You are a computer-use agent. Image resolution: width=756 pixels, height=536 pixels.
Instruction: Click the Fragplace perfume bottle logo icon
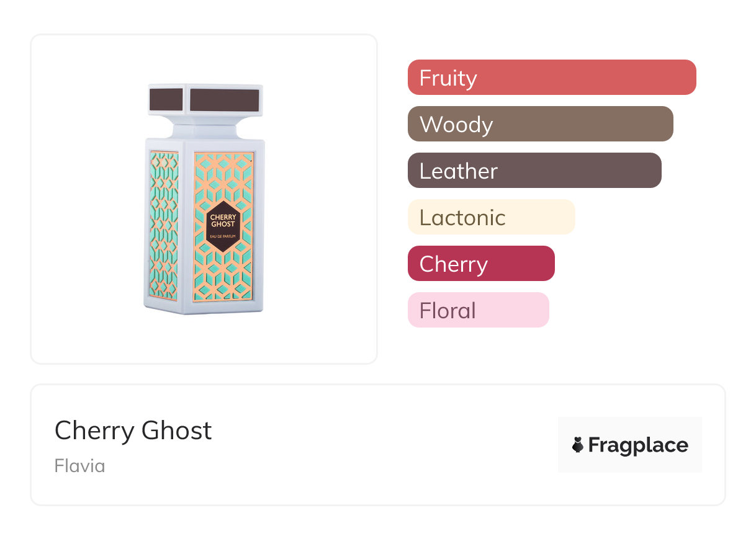click(x=578, y=445)
